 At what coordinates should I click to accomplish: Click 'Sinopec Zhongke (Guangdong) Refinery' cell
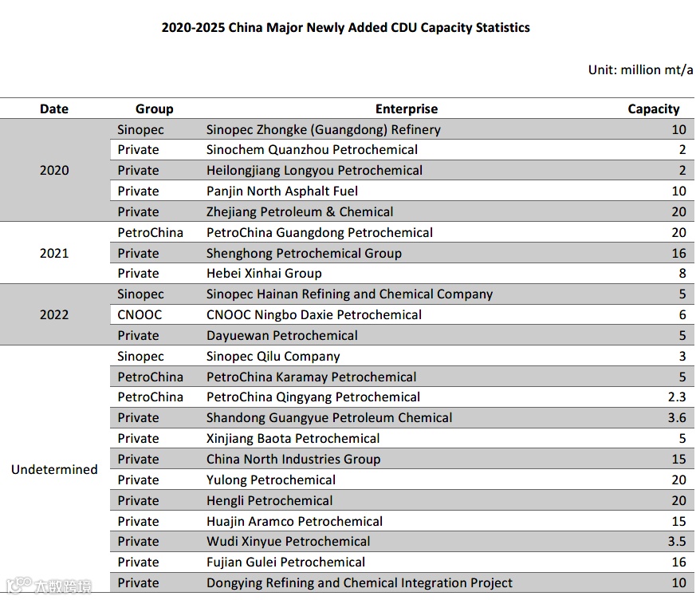[x=323, y=129]
